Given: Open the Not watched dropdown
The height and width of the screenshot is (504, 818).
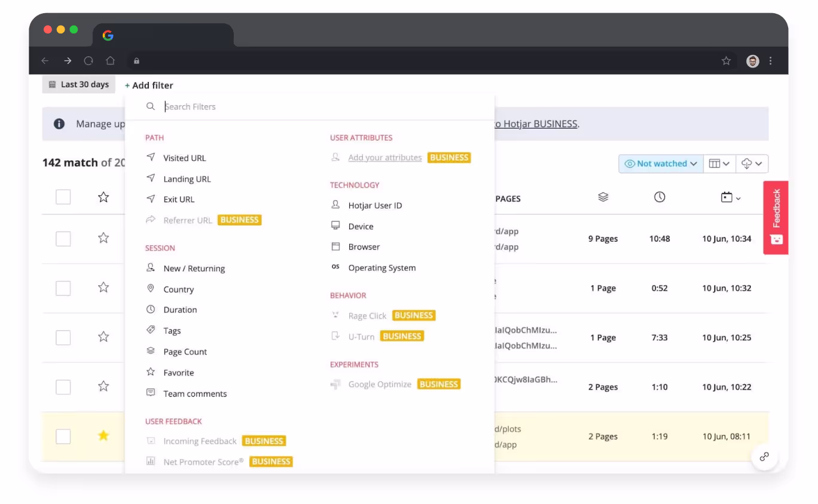Looking at the screenshot, I should (x=661, y=163).
